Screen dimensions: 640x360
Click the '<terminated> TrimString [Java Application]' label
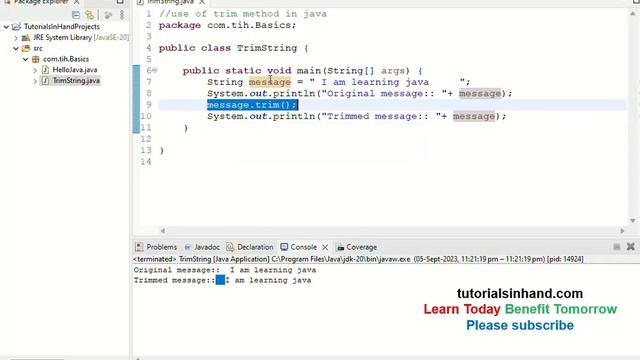click(201, 259)
